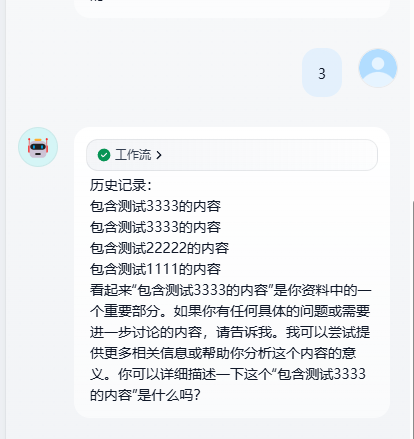This screenshot has height=439, width=414.
Task: Click the partially visible previous message bubble
Action: click(232, 8)
